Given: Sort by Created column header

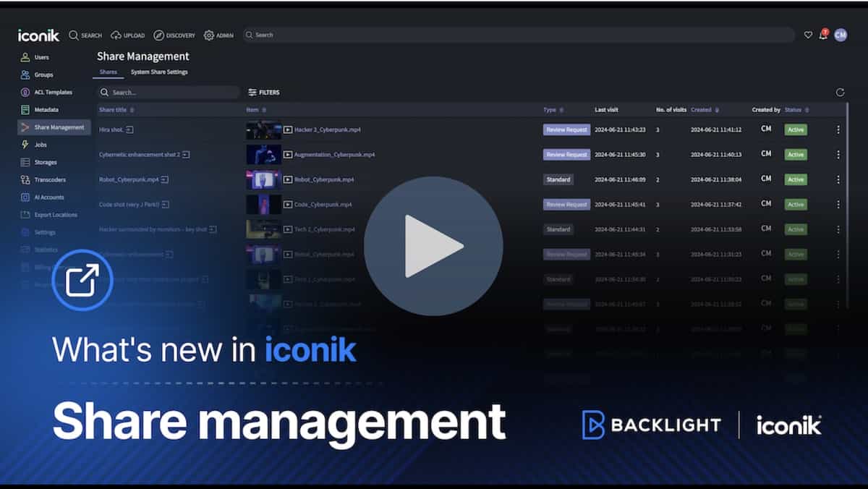Looking at the screenshot, I should [x=701, y=110].
